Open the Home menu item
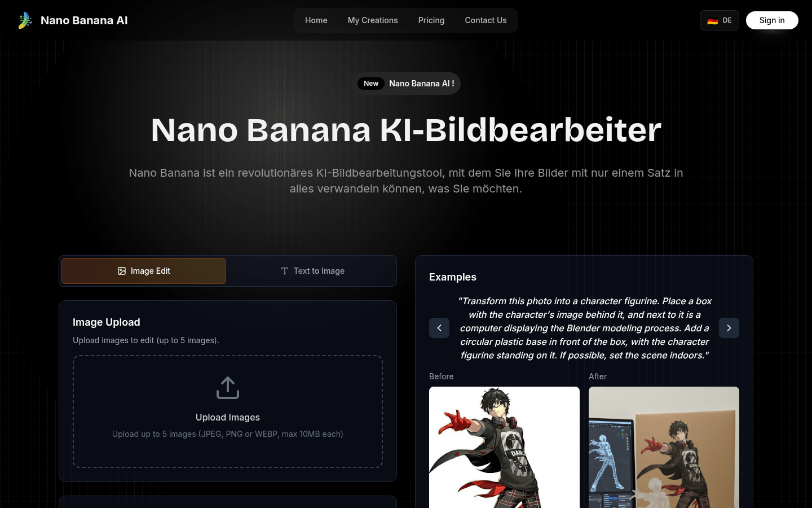 [316, 20]
